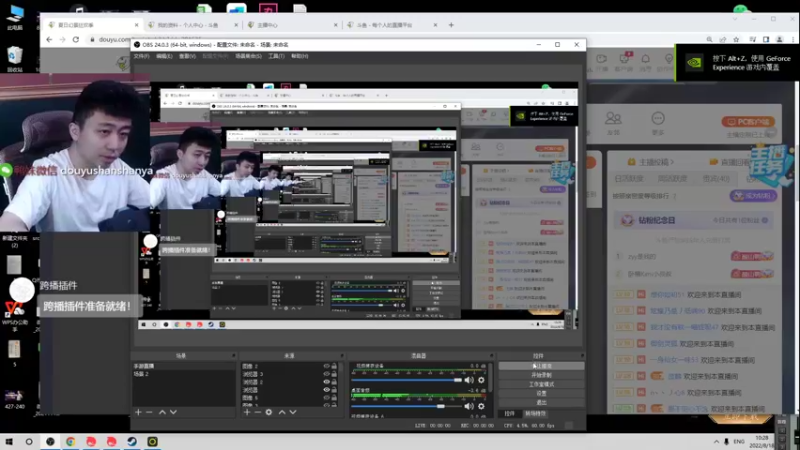Move selected scene up in scenes list
The width and height of the screenshot is (800, 450).
click(162, 412)
